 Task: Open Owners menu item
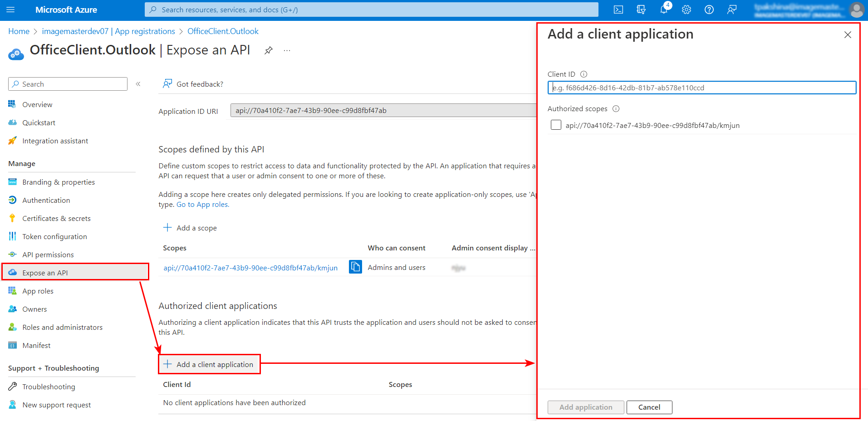pos(34,309)
